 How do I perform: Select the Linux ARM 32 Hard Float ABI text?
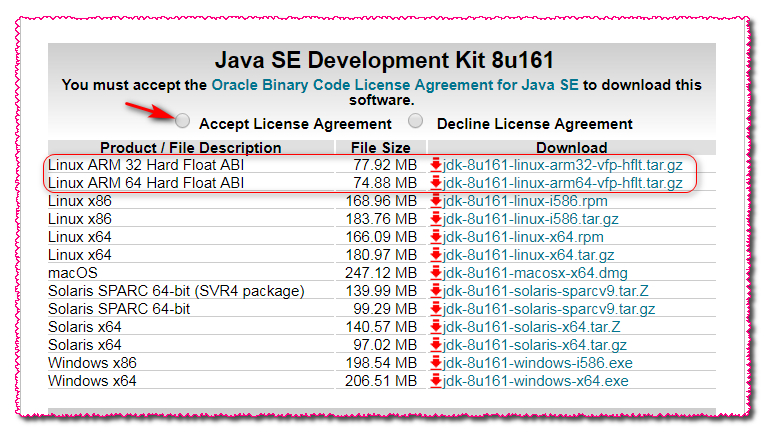[x=146, y=165]
